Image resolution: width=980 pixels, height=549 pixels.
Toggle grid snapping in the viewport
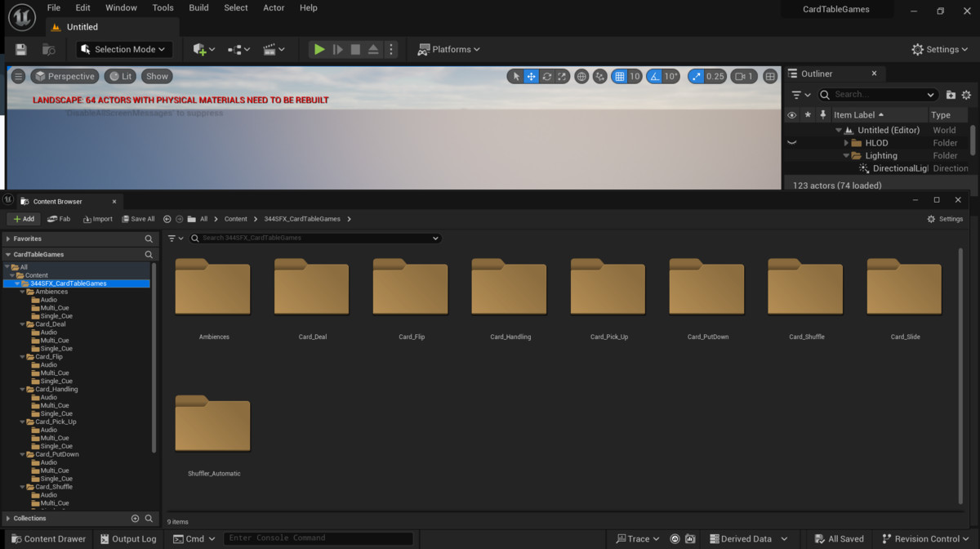pyautogui.click(x=620, y=76)
